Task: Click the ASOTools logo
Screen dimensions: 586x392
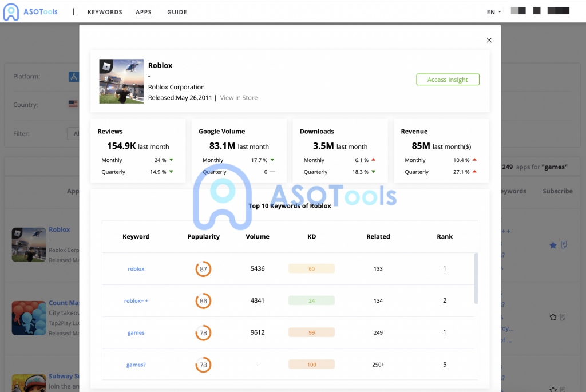Action: [x=30, y=12]
